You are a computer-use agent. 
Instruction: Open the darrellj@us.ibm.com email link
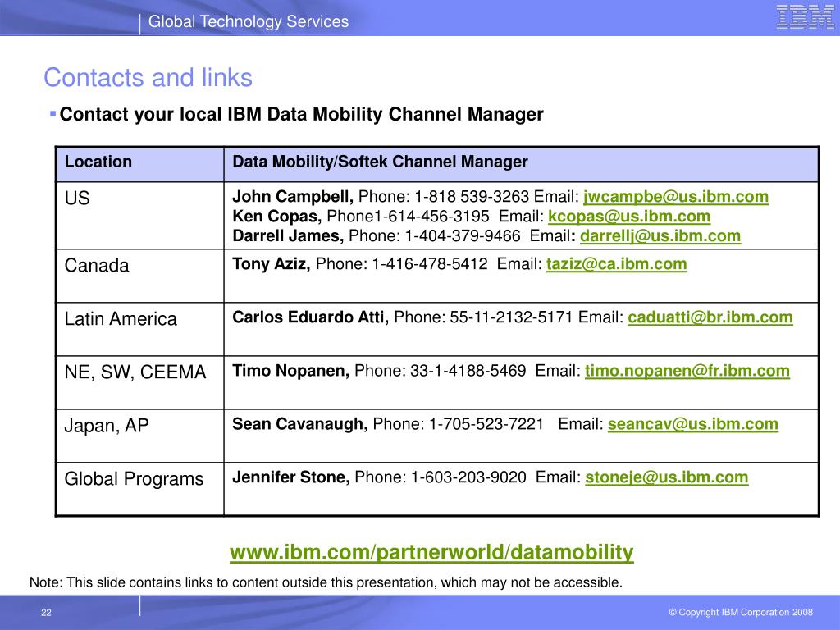pos(660,236)
